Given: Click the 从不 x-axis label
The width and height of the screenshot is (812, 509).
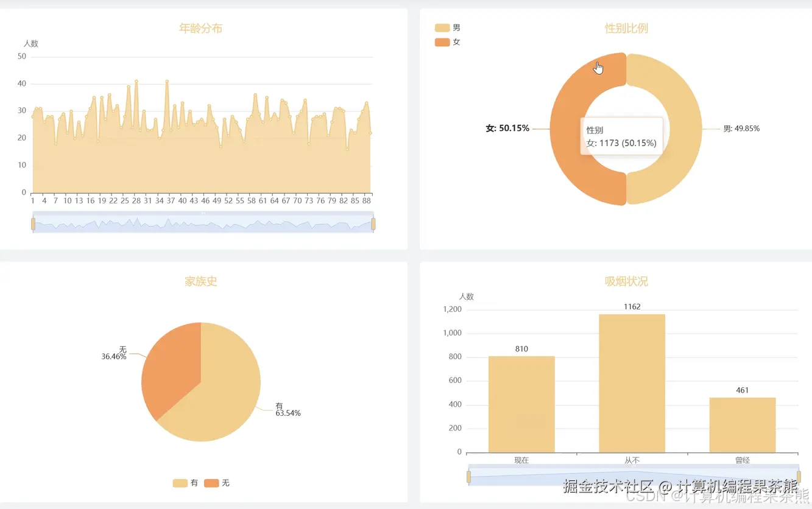Looking at the screenshot, I should 632,460.
